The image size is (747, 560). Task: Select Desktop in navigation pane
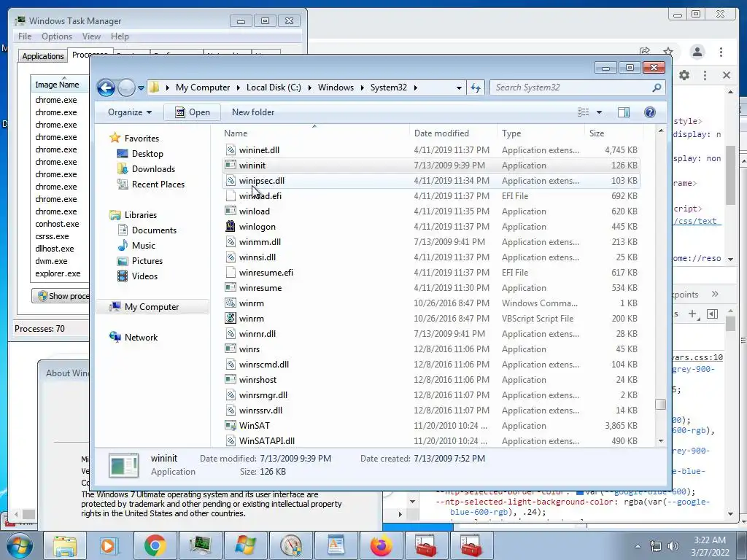point(147,154)
